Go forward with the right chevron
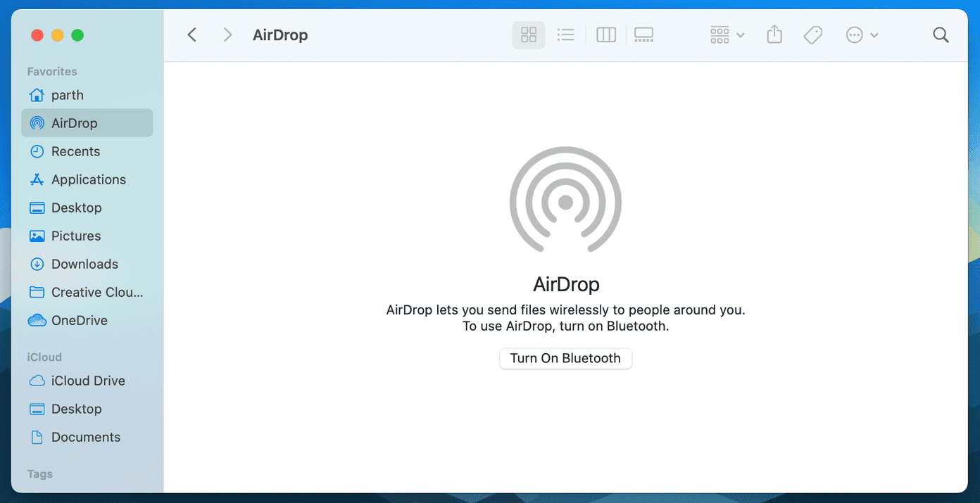Image resolution: width=980 pixels, height=503 pixels. point(227,34)
